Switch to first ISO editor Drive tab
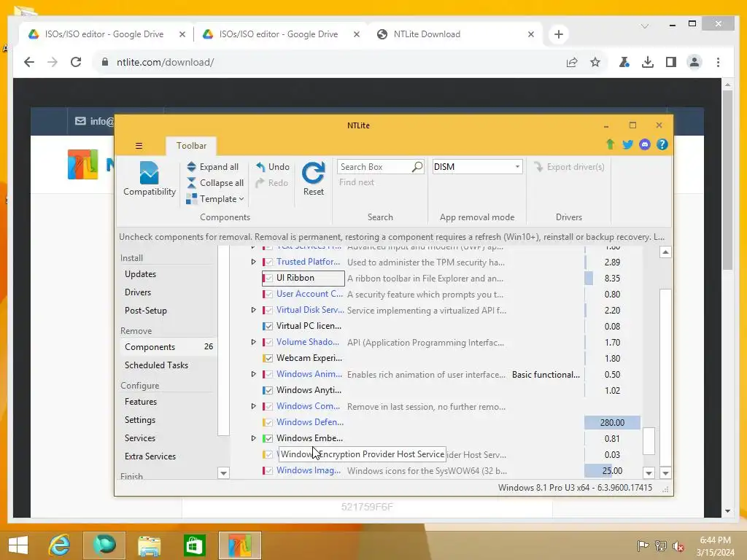 coord(106,34)
